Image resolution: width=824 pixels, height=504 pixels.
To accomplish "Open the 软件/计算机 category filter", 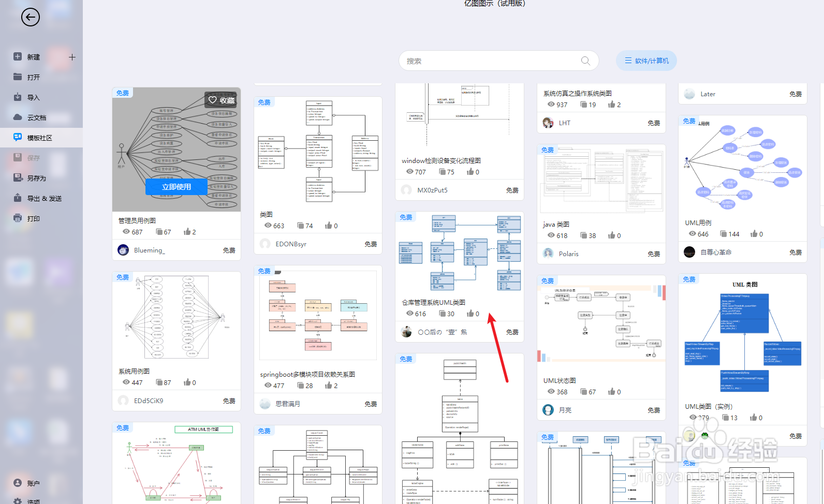I will pos(646,61).
